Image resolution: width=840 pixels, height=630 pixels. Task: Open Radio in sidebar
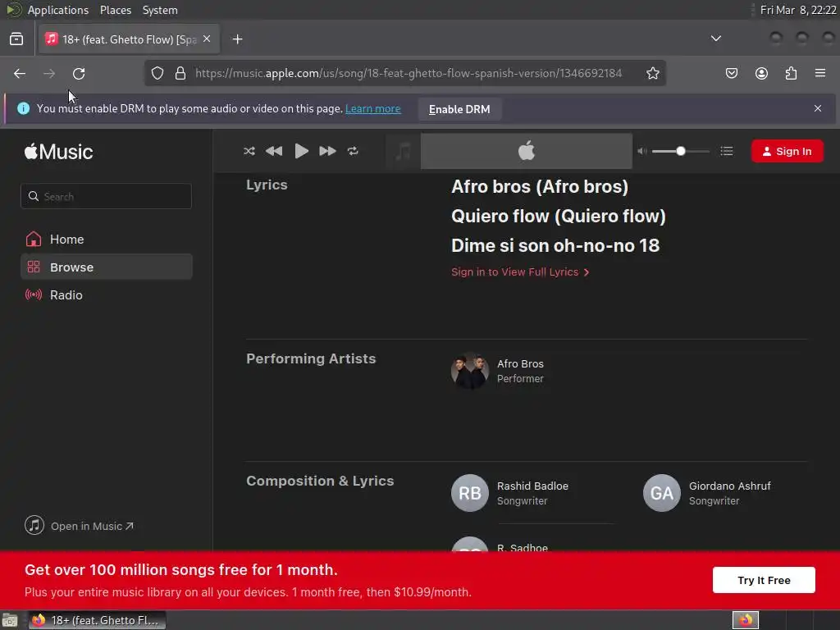click(106, 294)
